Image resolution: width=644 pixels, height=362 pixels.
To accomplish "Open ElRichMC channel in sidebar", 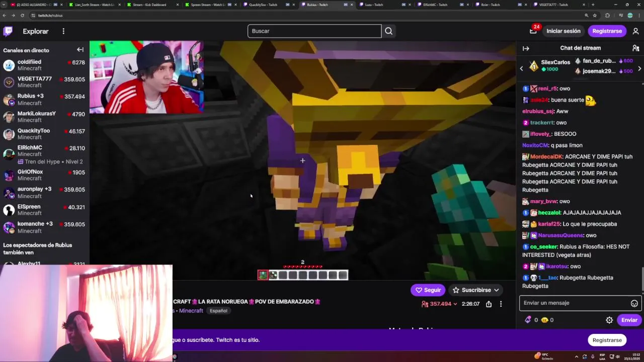I will [44, 154].
